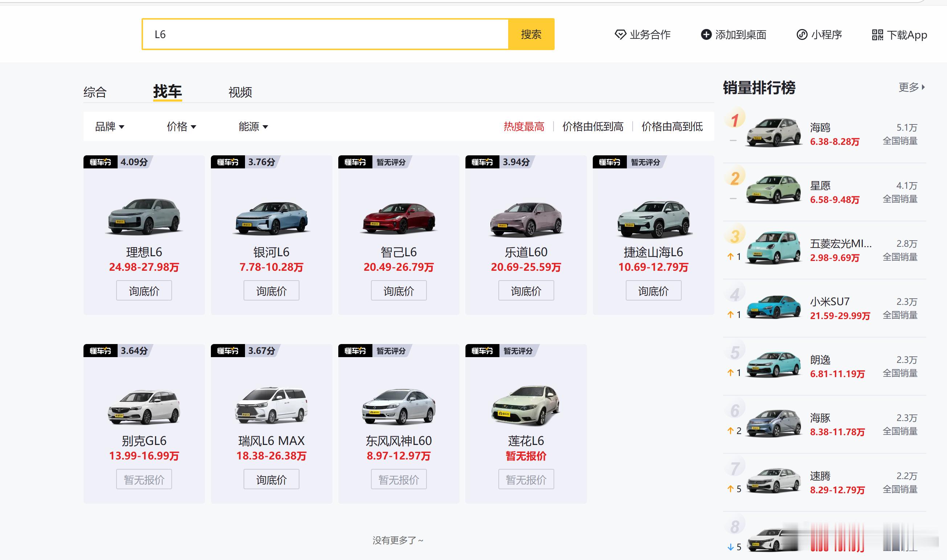This screenshot has width=947, height=560.
Task: Expand 更多 in sales ranking header
Action: pyautogui.click(x=911, y=87)
